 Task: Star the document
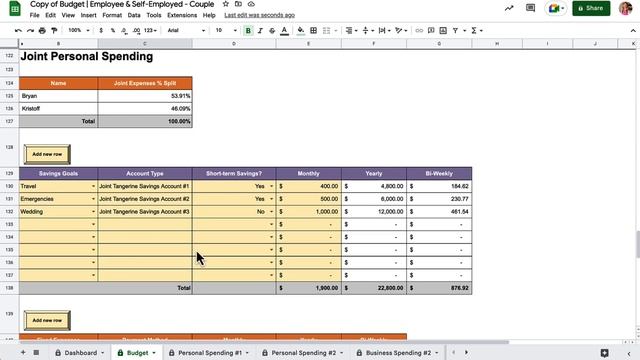pyautogui.click(x=226, y=4)
